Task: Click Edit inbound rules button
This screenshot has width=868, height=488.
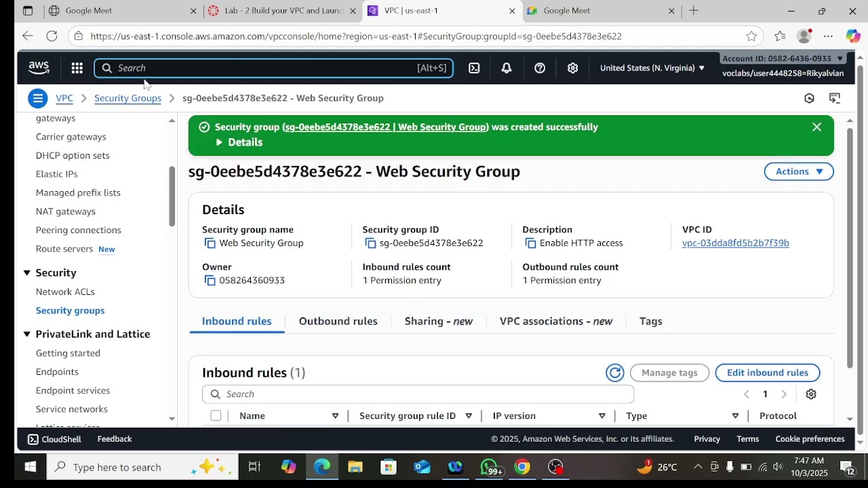Action: pos(768,373)
